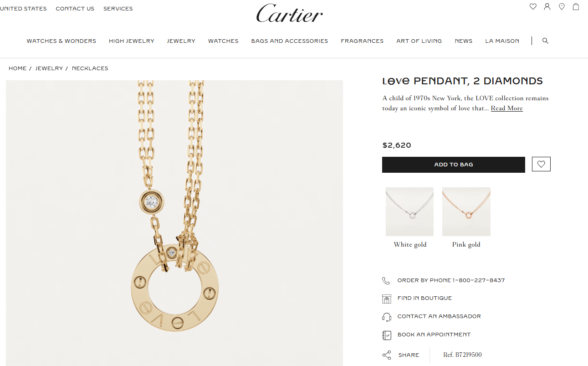Click the Add to Bag button

tap(454, 165)
